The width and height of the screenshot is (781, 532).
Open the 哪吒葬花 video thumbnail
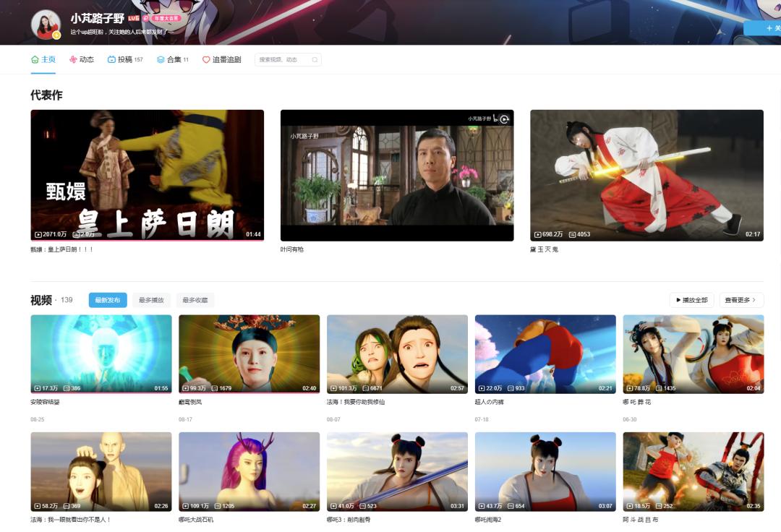pyautogui.click(x=693, y=354)
